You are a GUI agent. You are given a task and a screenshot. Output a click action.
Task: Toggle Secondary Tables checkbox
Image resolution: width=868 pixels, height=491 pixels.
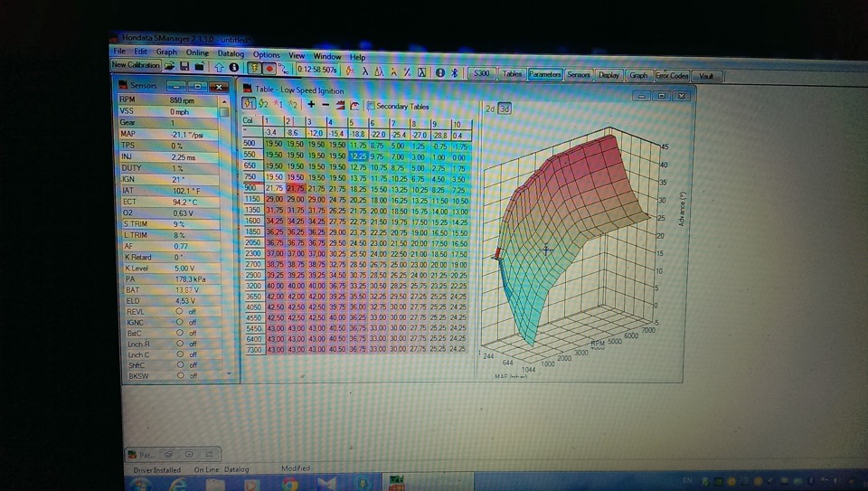click(371, 107)
